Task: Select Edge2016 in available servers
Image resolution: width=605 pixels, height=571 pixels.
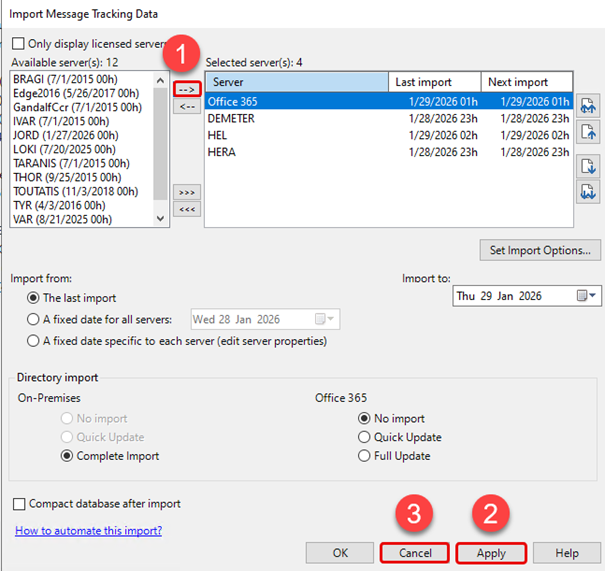Action: [x=82, y=93]
